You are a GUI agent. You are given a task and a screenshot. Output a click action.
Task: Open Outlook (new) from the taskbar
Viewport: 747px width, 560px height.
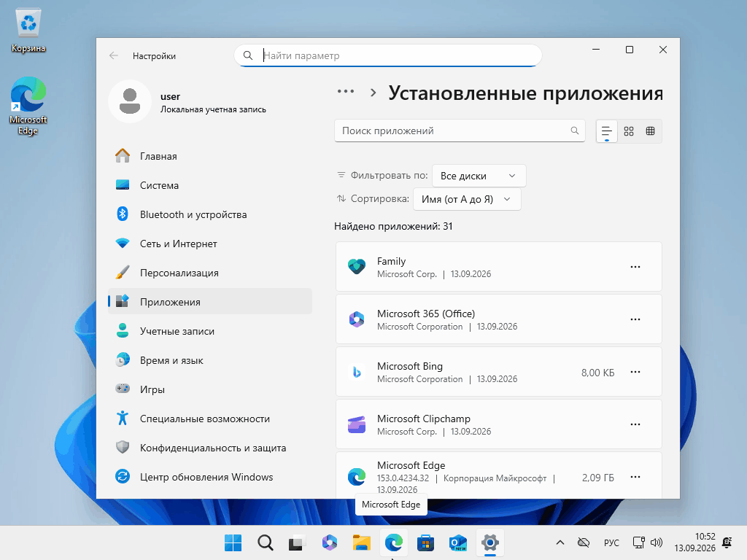458,542
